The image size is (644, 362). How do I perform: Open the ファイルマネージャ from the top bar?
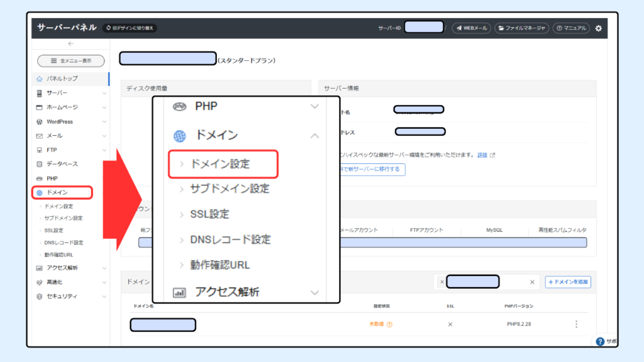tap(522, 28)
